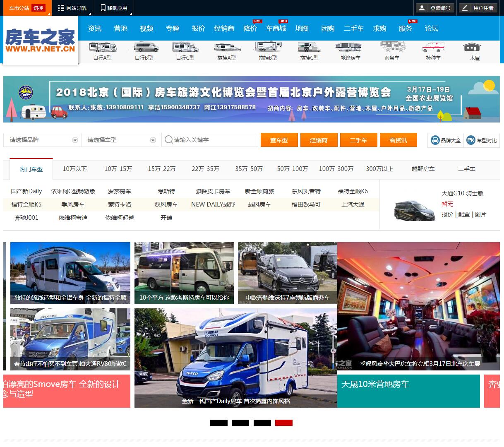This screenshot has height=447, width=504.
Task: Open 报价 link for 大通G10
Action: 447,214
